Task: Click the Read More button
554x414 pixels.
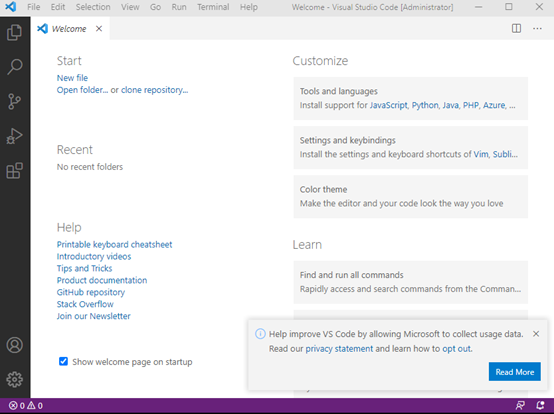Action: click(x=514, y=372)
